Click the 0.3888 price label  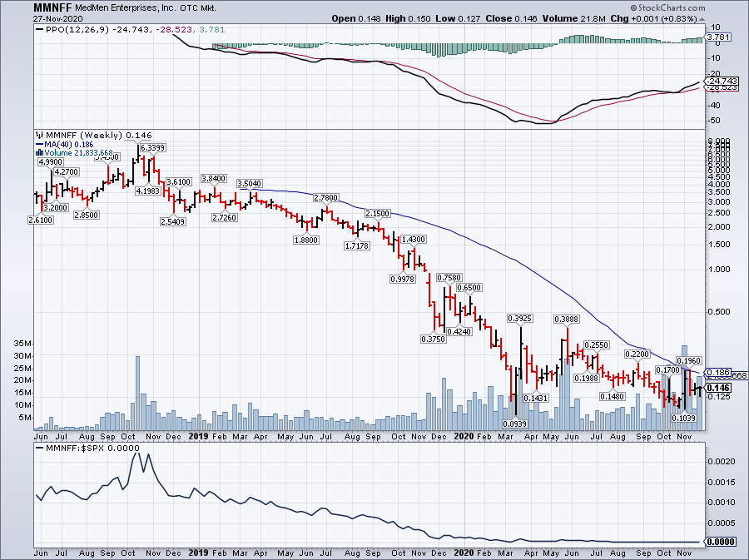pyautogui.click(x=566, y=319)
